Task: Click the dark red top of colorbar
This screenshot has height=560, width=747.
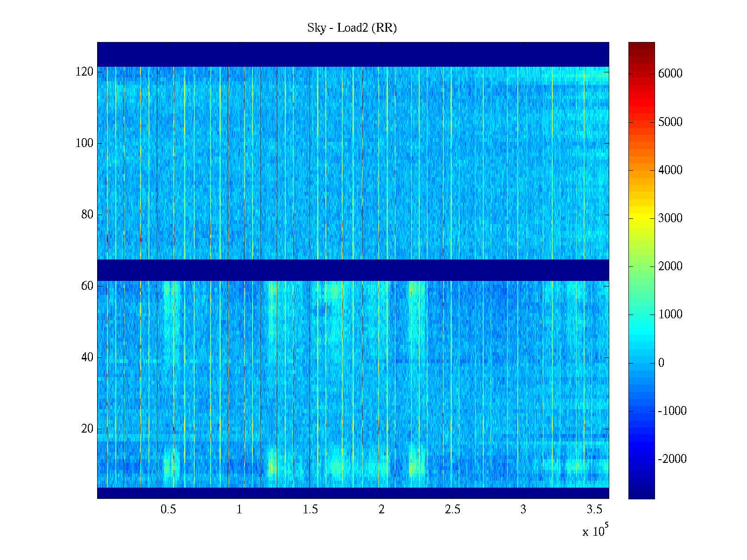Action: [641, 47]
